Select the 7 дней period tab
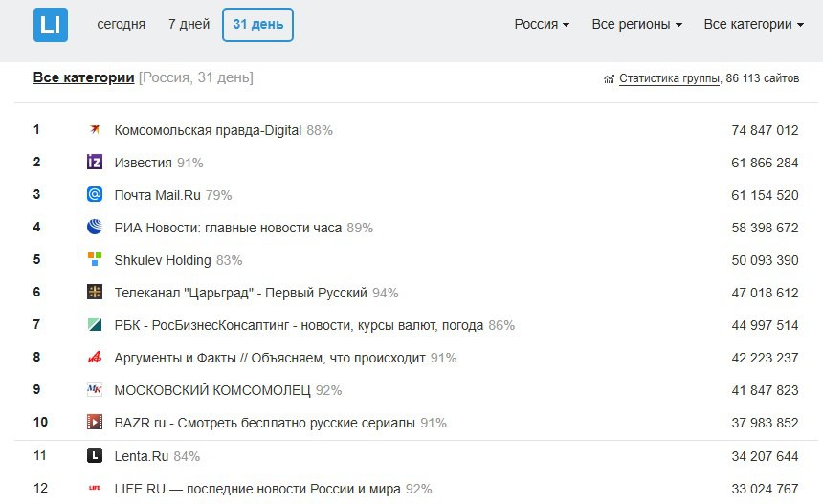This screenshot has height=504, width=823. coord(189,25)
